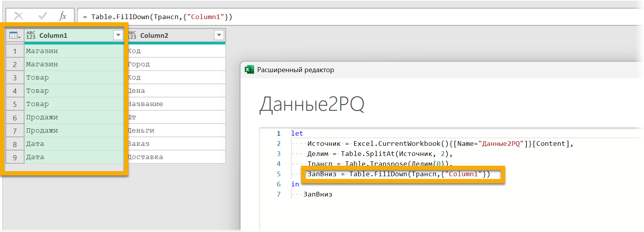Click the Цена cell in Column2
The height and width of the screenshot is (232, 644).
pyautogui.click(x=177, y=91)
